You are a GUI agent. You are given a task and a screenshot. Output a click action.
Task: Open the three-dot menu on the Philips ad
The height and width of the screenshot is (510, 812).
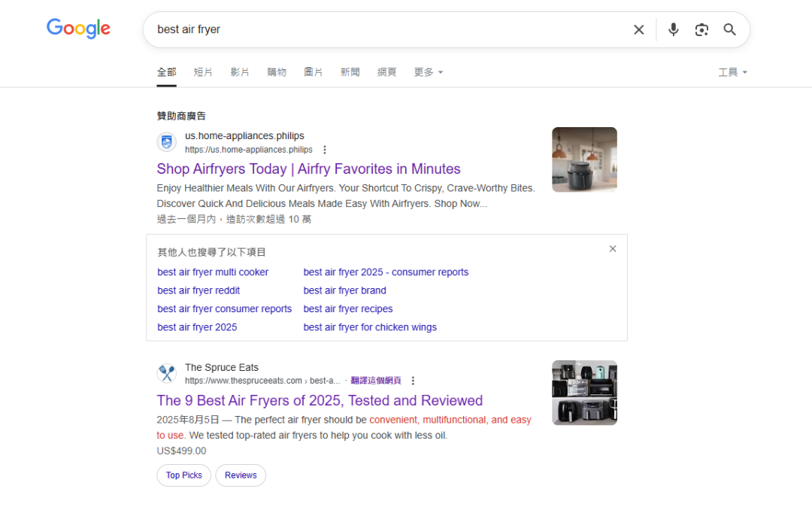coord(324,149)
